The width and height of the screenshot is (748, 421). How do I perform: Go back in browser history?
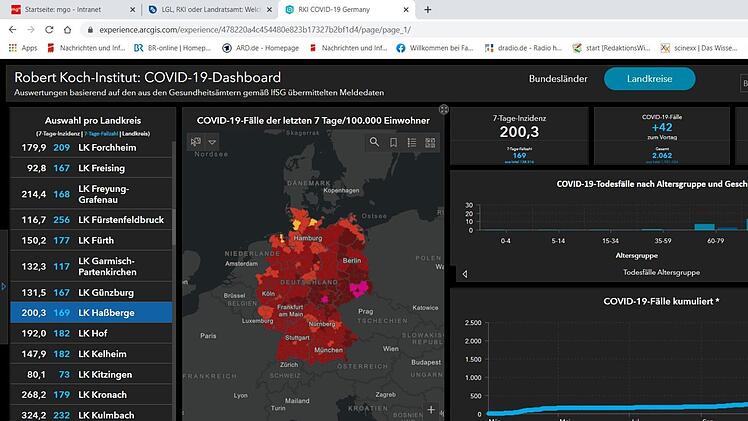click(12, 30)
